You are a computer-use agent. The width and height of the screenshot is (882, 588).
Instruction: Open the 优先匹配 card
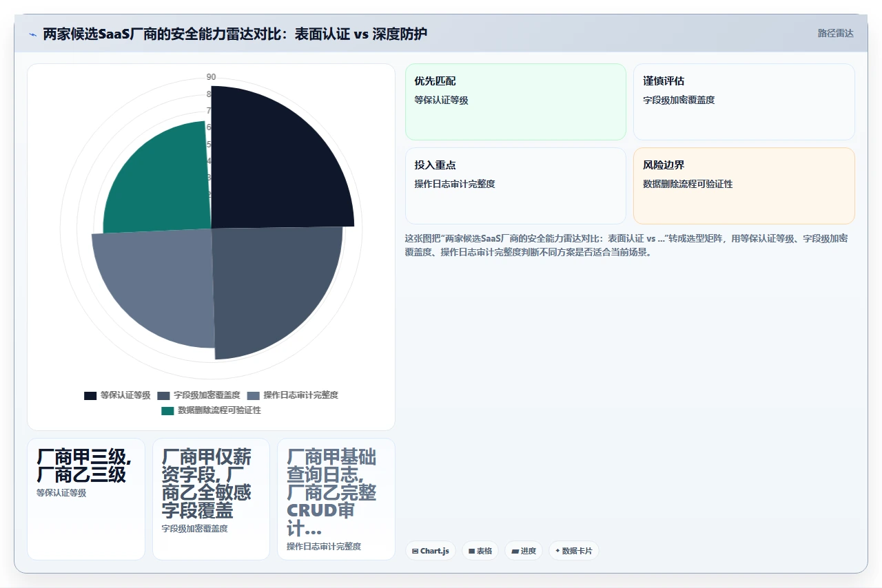[x=515, y=102]
